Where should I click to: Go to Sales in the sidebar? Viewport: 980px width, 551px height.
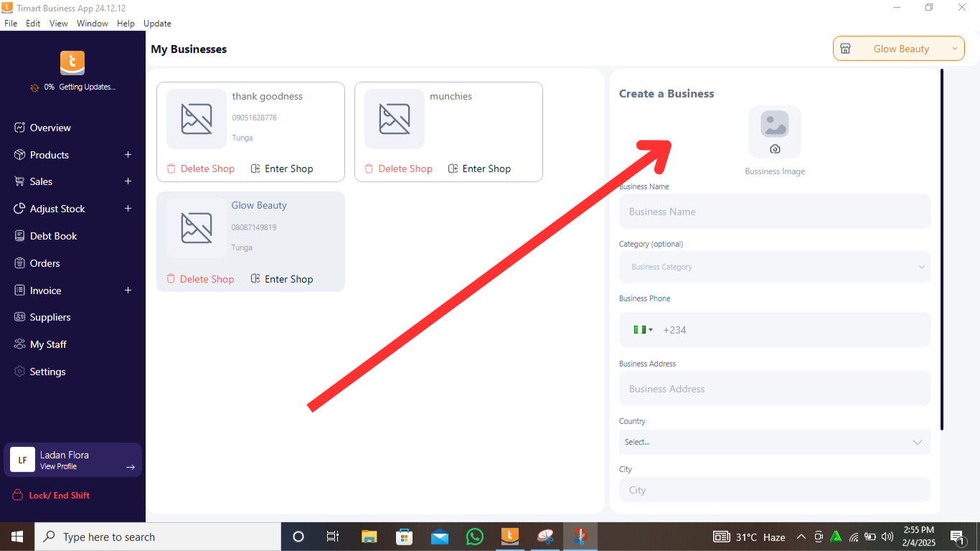pos(41,182)
